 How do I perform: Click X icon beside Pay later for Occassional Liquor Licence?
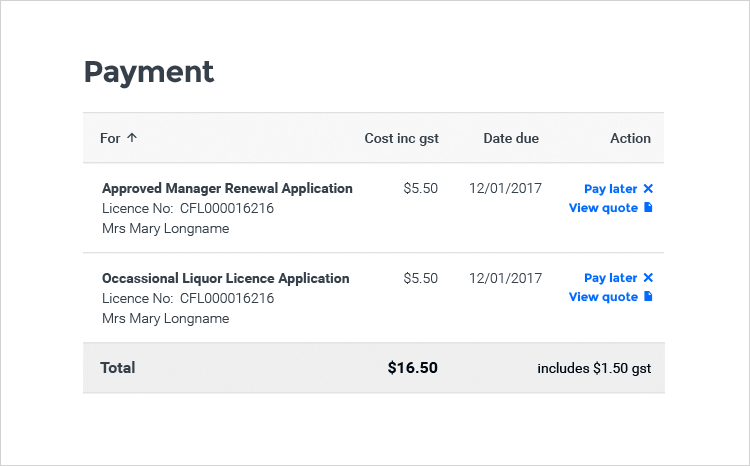[x=648, y=278]
